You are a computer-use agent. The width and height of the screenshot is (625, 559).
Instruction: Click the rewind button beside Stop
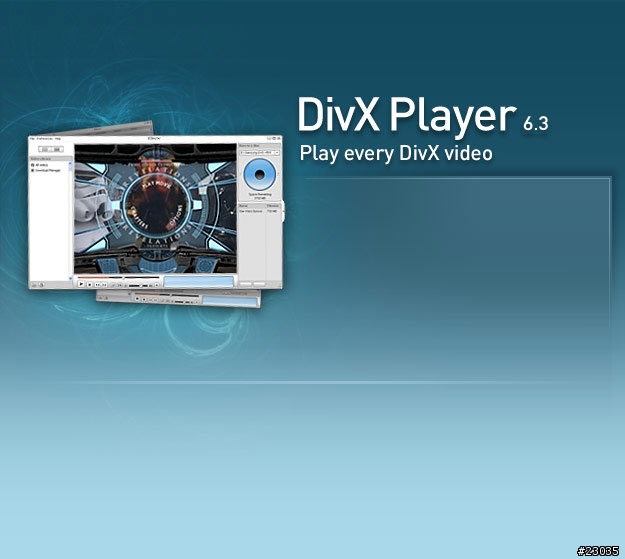click(x=97, y=285)
